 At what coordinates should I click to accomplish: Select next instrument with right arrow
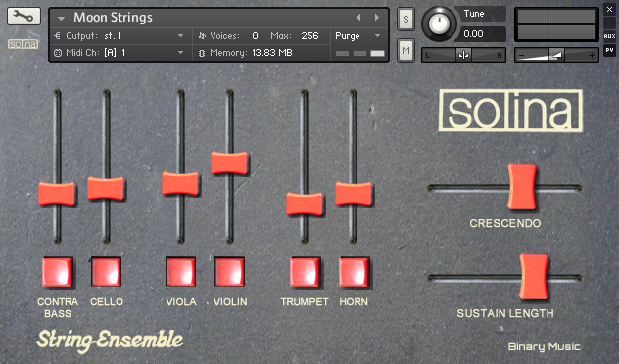(377, 18)
